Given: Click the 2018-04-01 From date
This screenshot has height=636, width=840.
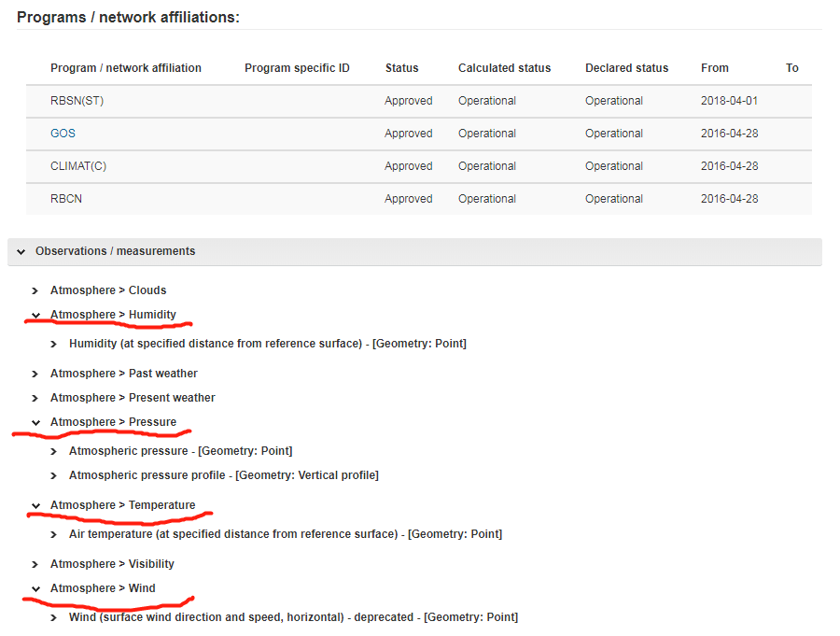Looking at the screenshot, I should point(729,101).
